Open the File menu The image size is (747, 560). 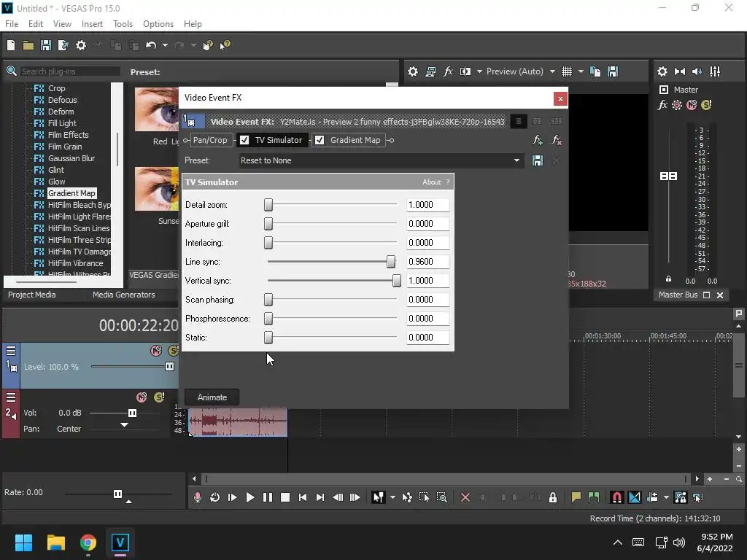point(12,24)
